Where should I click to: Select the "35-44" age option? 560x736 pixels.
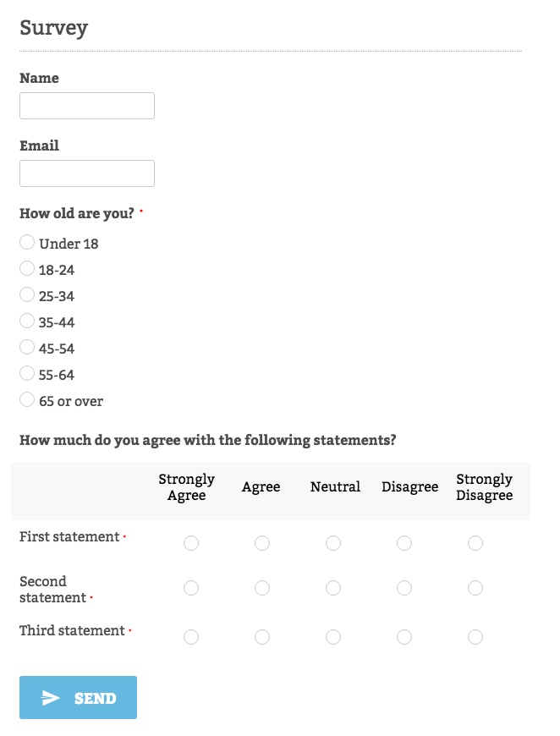[27, 321]
